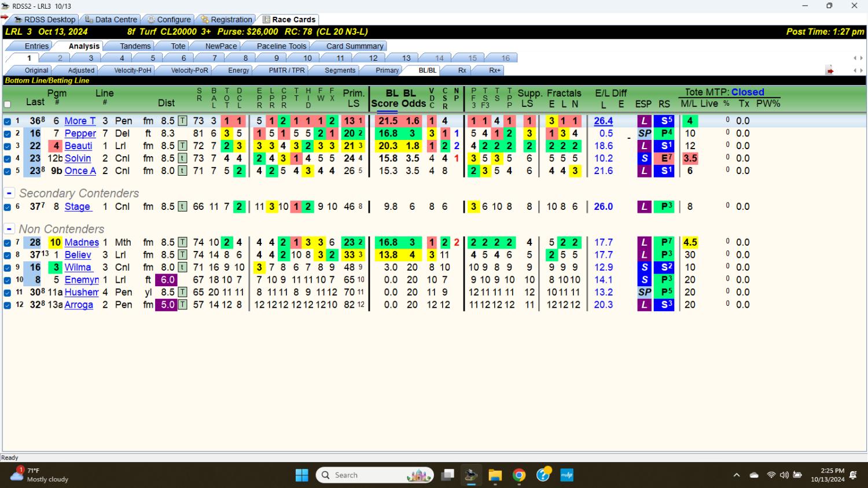Open the Wi-Fi network tray icon
This screenshot has height=488, width=868.
[771, 475]
